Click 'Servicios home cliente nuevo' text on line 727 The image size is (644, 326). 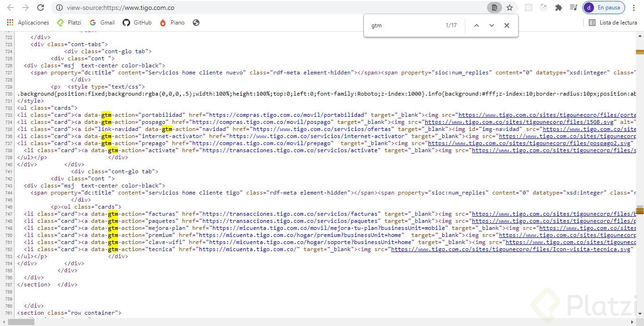tap(196, 73)
